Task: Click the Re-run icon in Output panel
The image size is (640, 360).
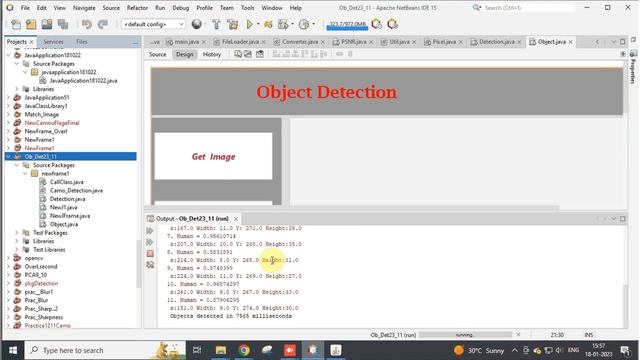Action: pyautogui.click(x=150, y=231)
